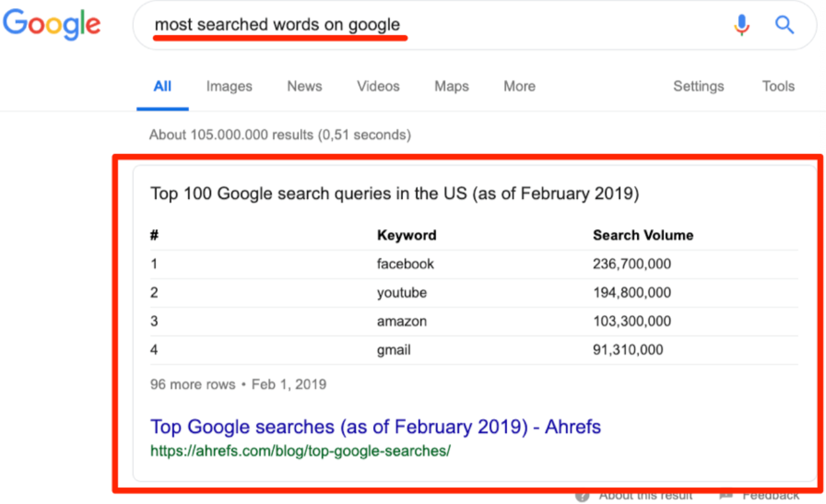Expand the More search categories menu
The height and width of the screenshot is (504, 826).
coord(519,87)
